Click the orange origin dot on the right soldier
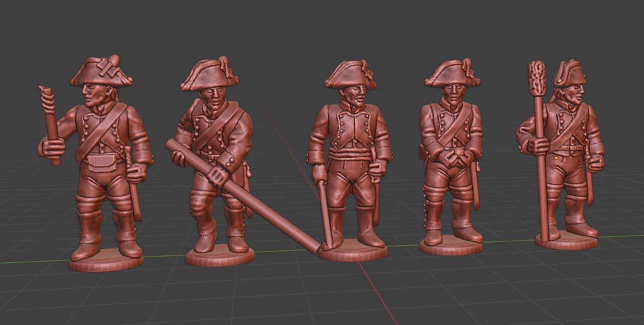 point(557,156)
